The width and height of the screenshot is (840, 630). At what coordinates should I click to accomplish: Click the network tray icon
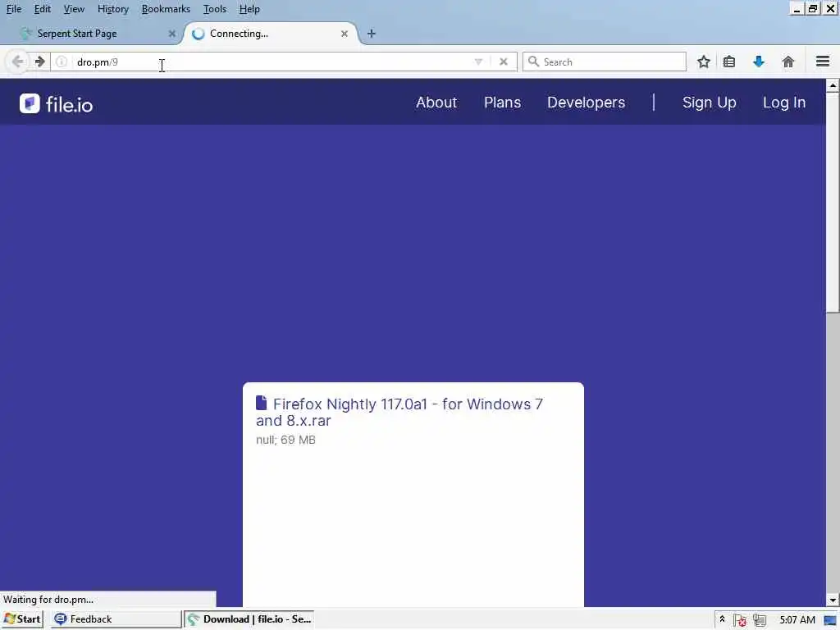click(759, 620)
